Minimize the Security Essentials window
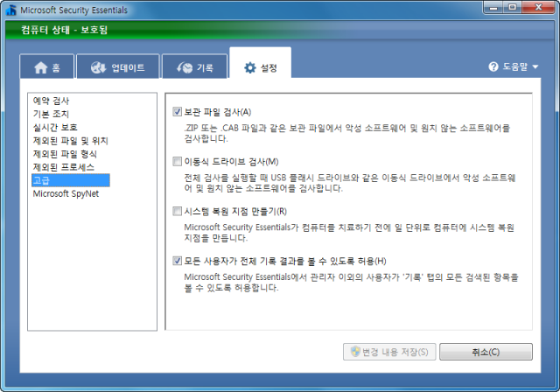Viewport: 560px width, 392px height. click(x=494, y=7)
